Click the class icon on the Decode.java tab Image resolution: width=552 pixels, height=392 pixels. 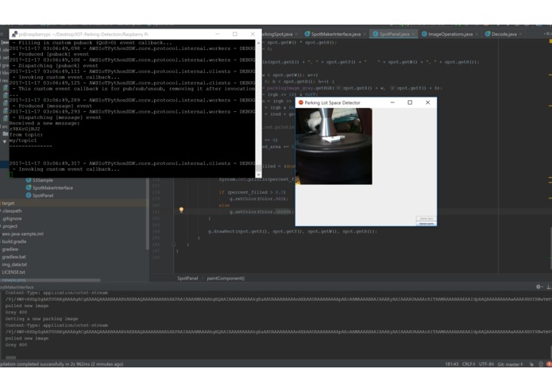click(x=488, y=34)
